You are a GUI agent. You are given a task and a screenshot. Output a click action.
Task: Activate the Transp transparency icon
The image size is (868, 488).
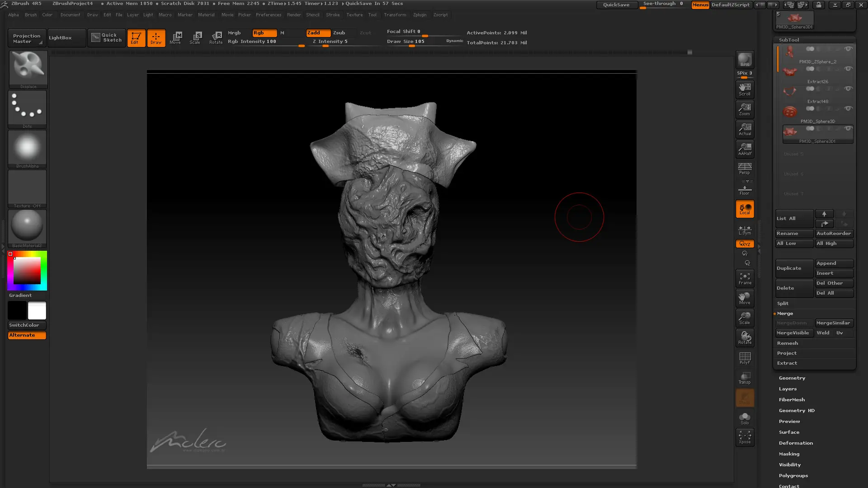point(745,378)
